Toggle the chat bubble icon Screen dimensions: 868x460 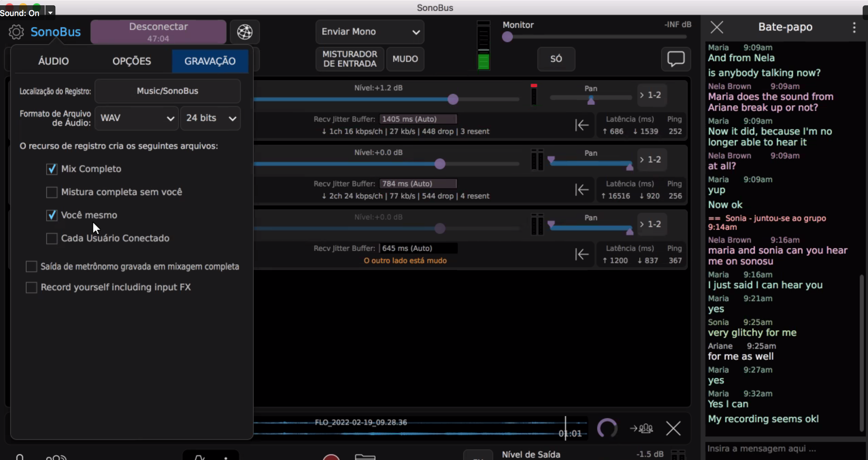click(676, 59)
